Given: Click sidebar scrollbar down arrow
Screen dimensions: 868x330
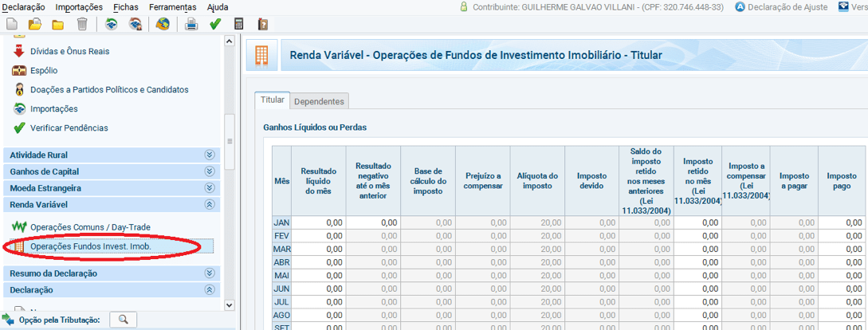Looking at the screenshot, I should pos(230,305).
